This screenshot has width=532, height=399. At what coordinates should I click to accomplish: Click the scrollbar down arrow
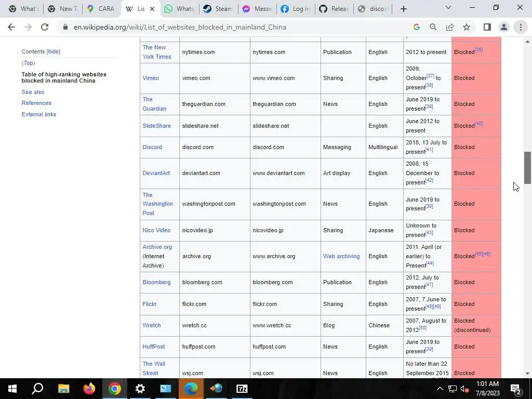coord(527,374)
